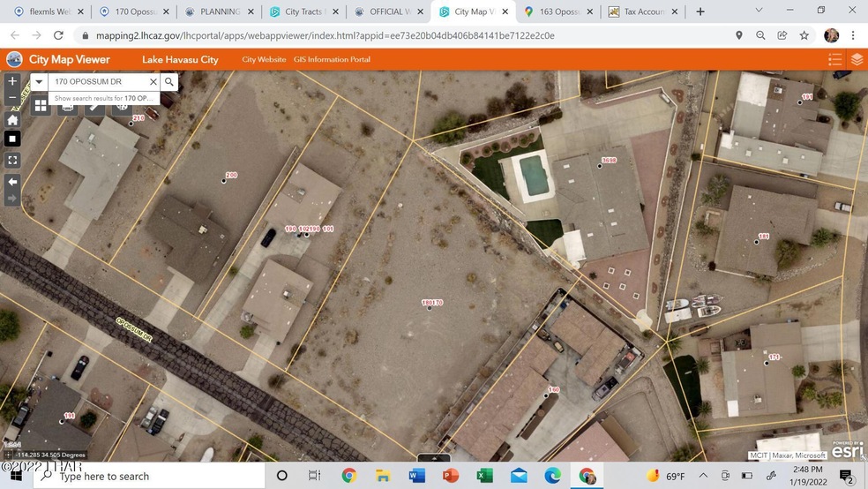Screen dimensions: 868x489
Task: Clear the 170 OPOSSUM DR search text
Action: [x=153, y=82]
